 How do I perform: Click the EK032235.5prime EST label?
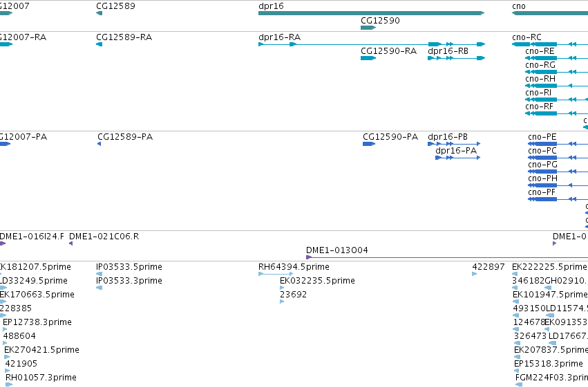(317, 281)
